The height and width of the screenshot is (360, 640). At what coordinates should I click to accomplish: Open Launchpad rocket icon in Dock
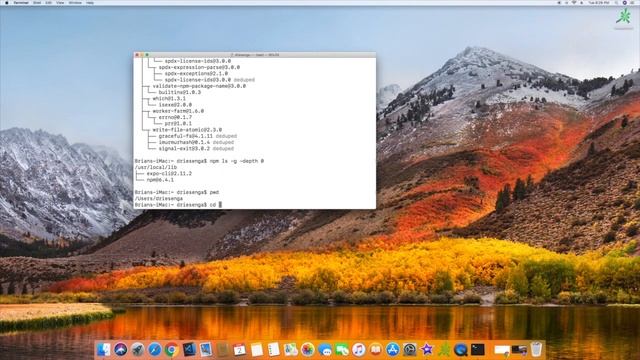click(138, 349)
